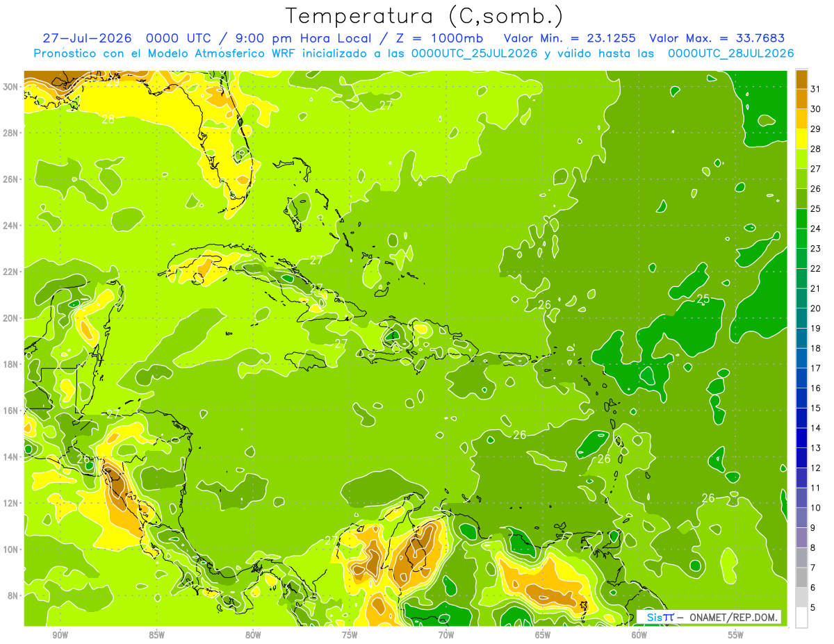
Task: Click the "90W" longitude label
Action: pyautogui.click(x=60, y=635)
